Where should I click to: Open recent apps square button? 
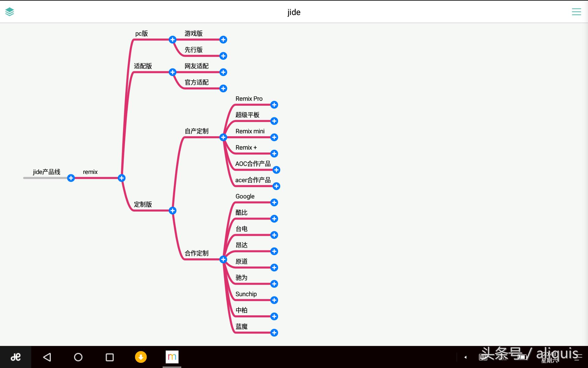(x=110, y=357)
